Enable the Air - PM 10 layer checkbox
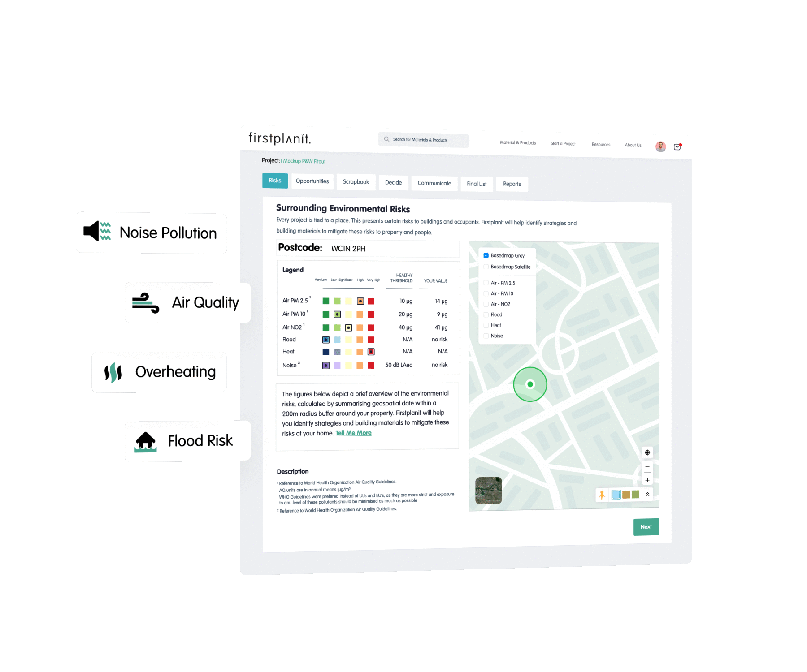807x672 pixels. pos(486,293)
